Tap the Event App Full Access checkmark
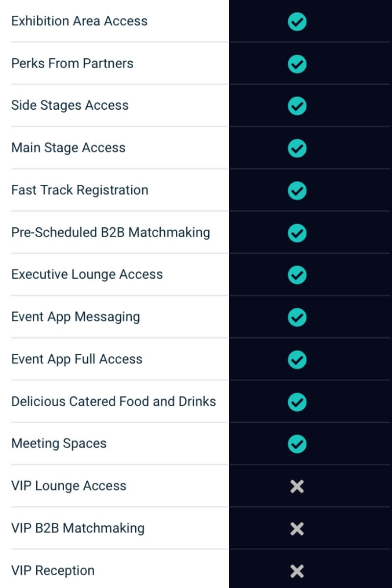The image size is (392, 588). coord(297,359)
